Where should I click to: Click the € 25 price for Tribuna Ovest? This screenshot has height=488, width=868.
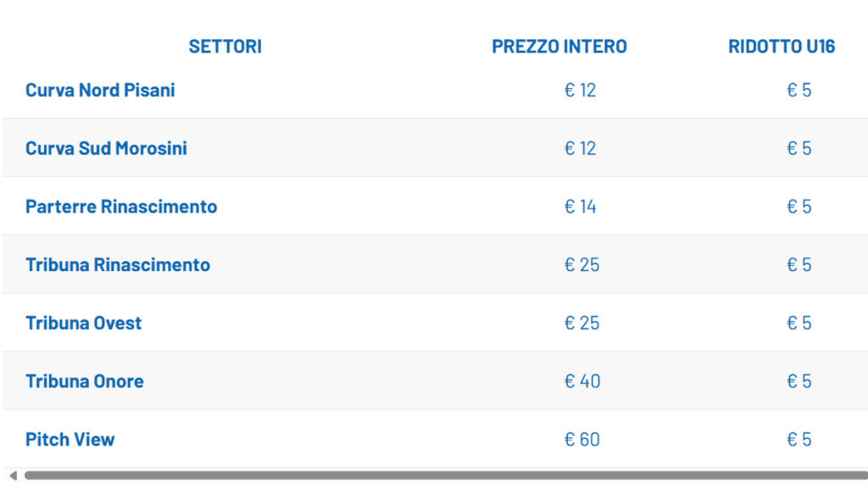click(581, 323)
